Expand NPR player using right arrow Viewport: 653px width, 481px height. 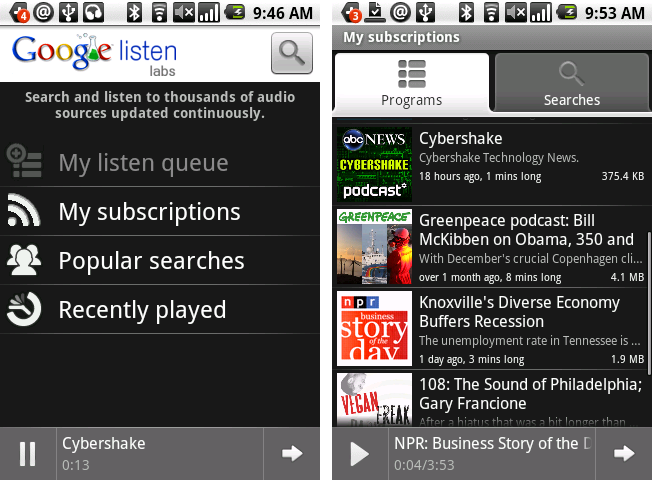pyautogui.click(x=624, y=454)
